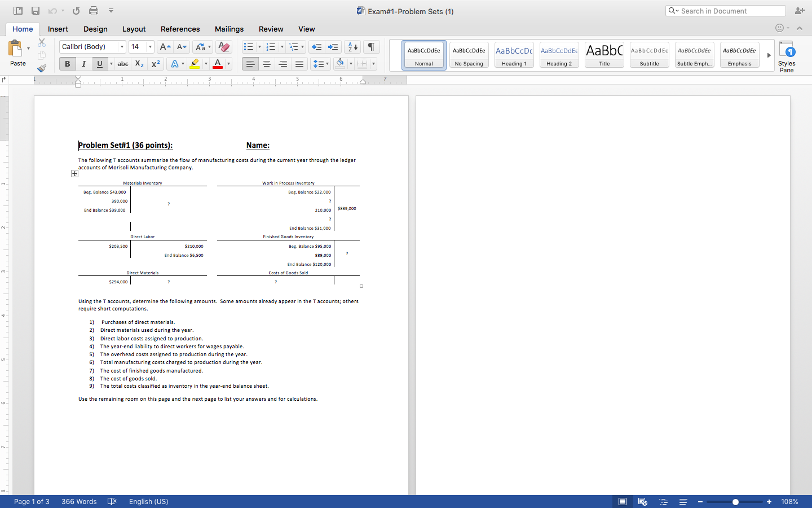Open the Review ribbon tab
This screenshot has height=508, width=812.
pos(271,29)
